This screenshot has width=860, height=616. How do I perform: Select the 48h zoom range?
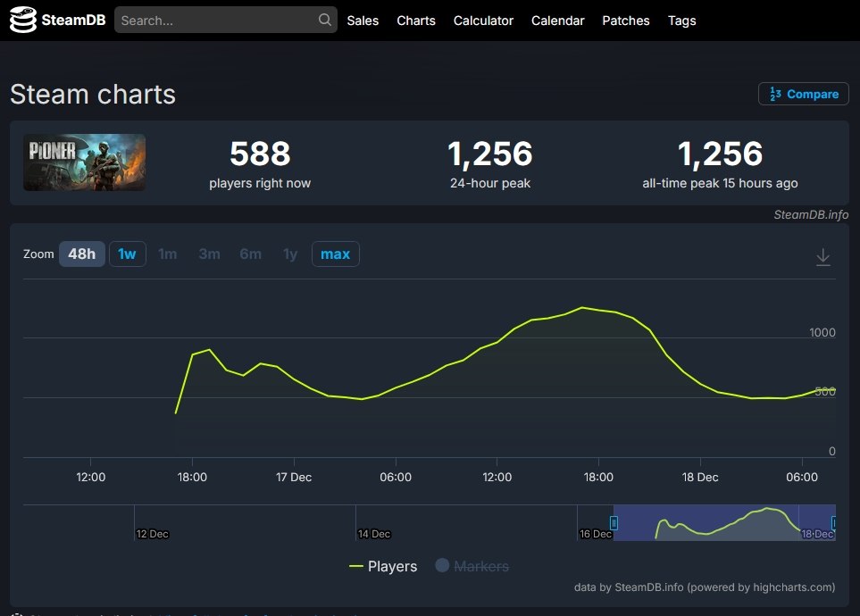pos(81,254)
